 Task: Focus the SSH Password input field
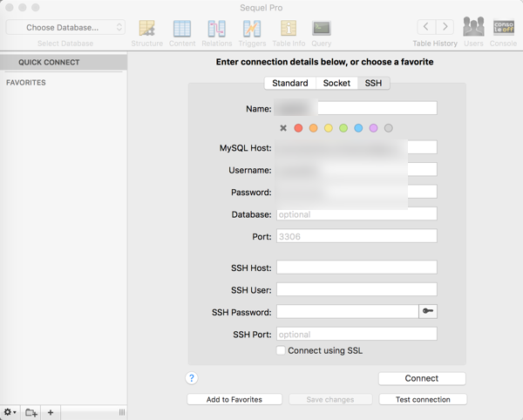pyautogui.click(x=348, y=311)
